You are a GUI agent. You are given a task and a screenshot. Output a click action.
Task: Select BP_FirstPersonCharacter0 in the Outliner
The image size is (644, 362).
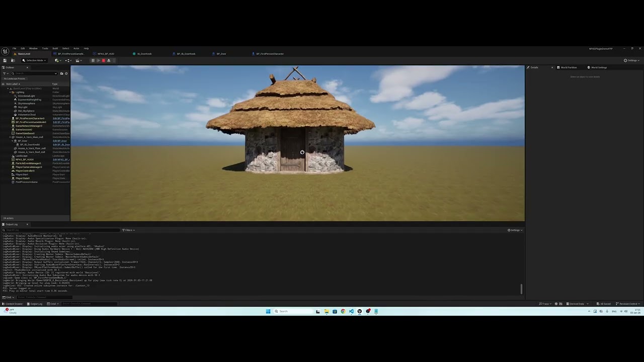coord(29,119)
